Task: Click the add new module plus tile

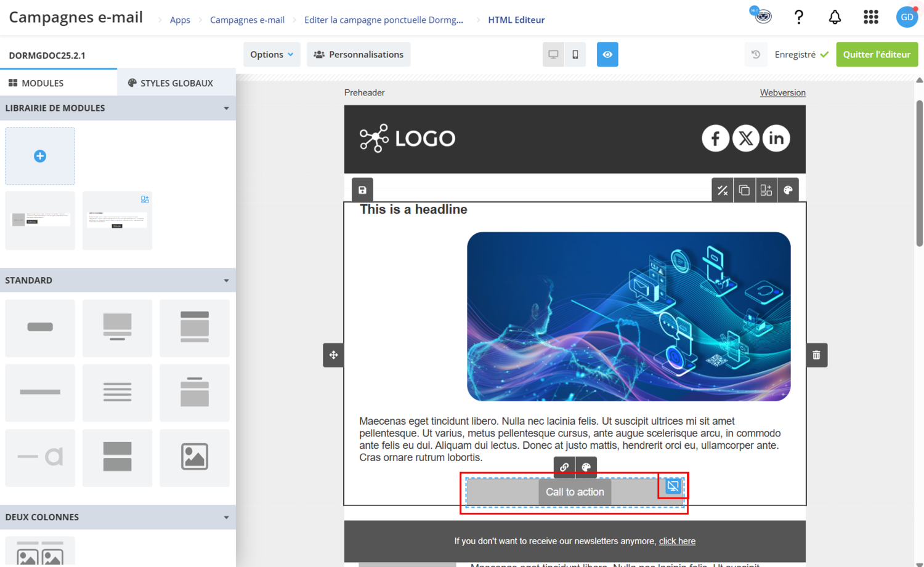Action: click(x=40, y=156)
